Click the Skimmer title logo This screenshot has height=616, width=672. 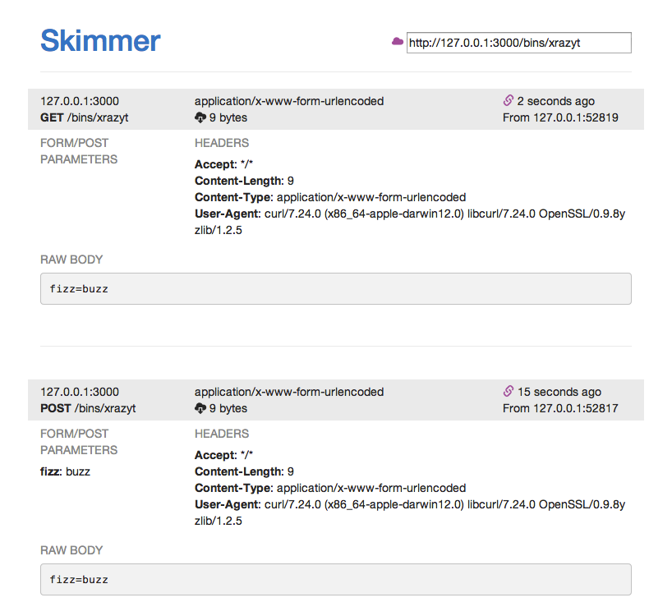[100, 40]
